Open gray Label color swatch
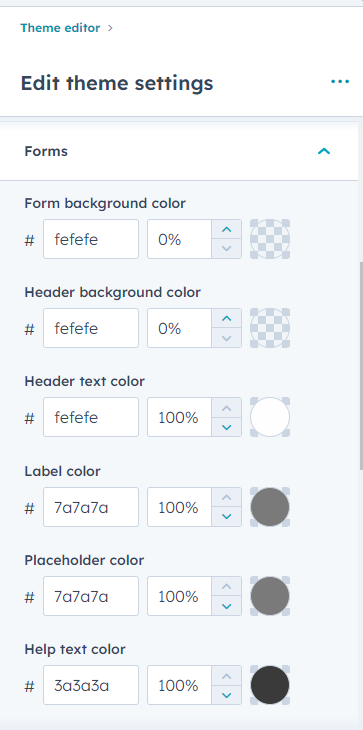Image resolution: width=363 pixels, height=730 pixels. 270,507
